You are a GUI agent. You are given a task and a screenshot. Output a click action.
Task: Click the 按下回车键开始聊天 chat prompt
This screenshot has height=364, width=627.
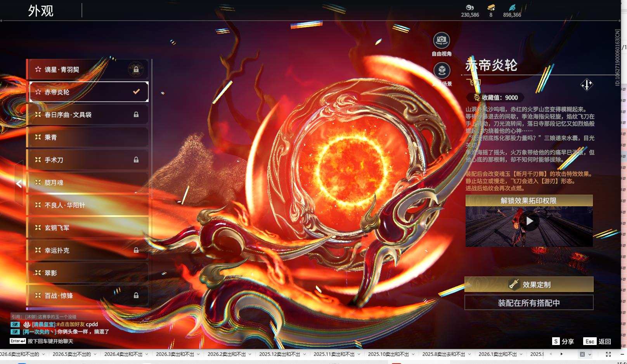50,342
